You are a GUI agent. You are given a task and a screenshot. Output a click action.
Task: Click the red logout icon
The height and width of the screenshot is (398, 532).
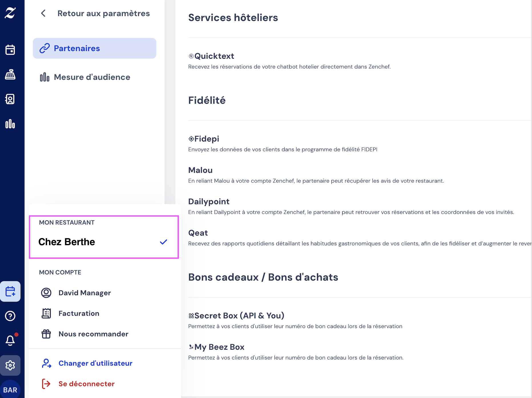[46, 384]
